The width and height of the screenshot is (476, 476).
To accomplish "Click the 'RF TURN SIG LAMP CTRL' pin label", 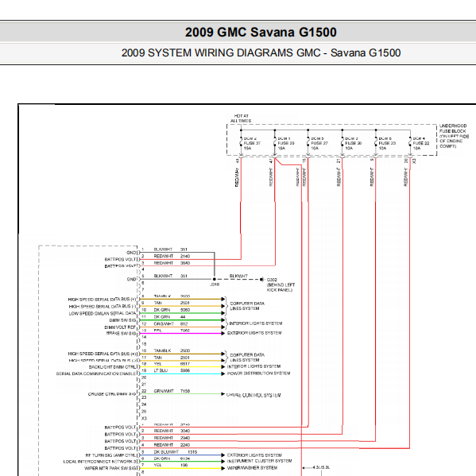I will [110, 455].
